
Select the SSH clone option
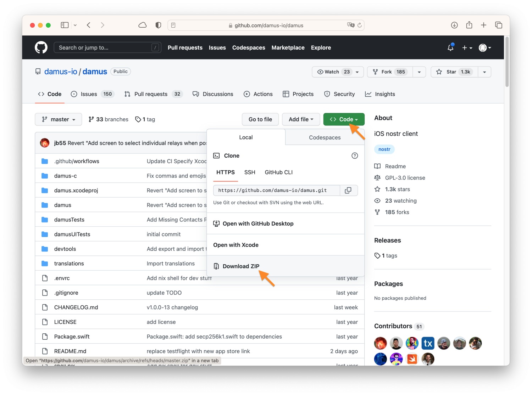250,172
